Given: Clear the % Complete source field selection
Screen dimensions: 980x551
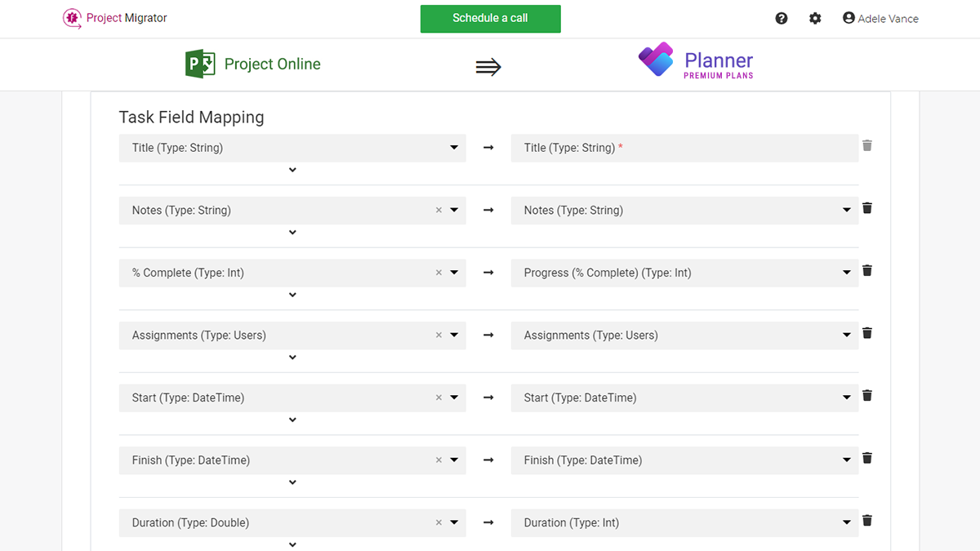Looking at the screenshot, I should [x=439, y=273].
